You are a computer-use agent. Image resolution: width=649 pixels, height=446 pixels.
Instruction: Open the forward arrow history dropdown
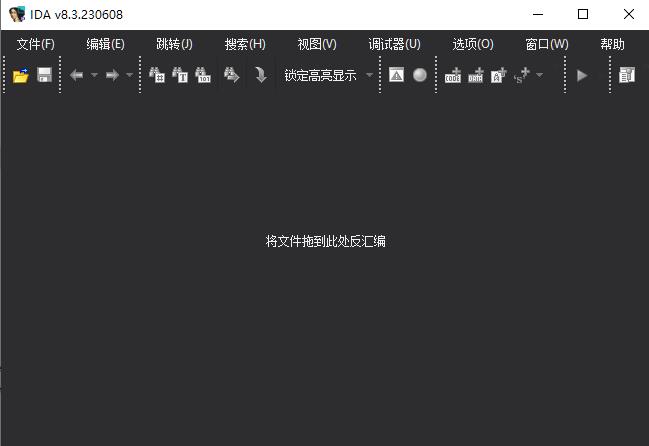click(x=130, y=75)
